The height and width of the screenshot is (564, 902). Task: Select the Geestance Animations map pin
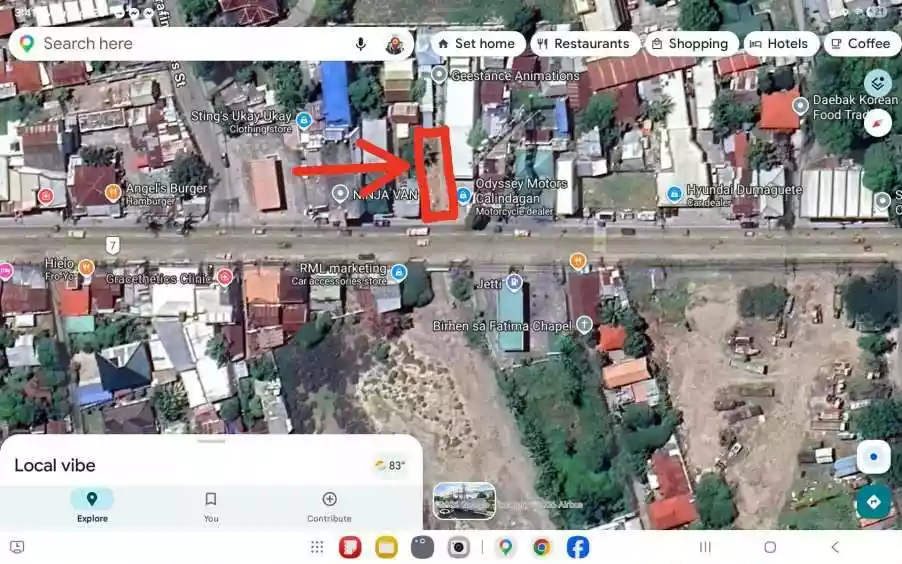[x=439, y=74]
